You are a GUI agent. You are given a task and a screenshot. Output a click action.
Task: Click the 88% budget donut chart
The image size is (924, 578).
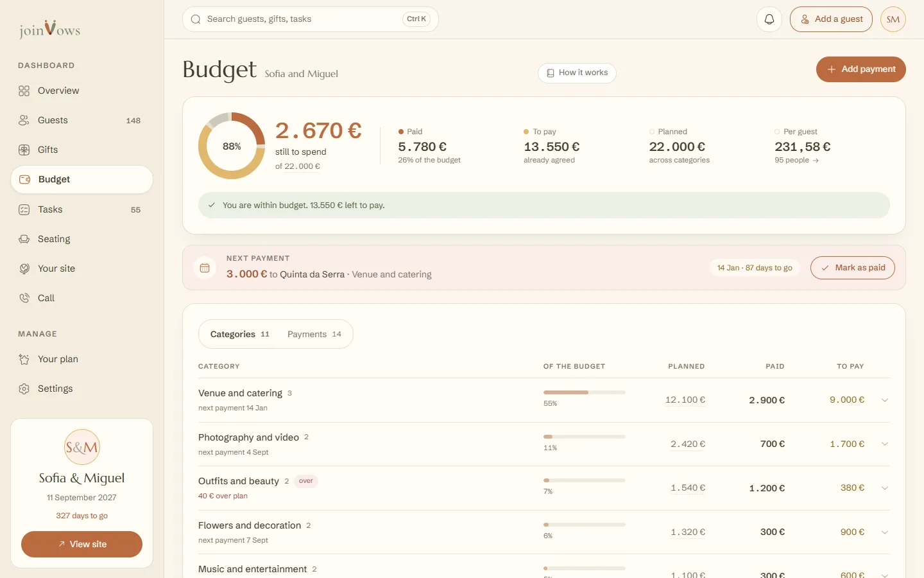(232, 146)
